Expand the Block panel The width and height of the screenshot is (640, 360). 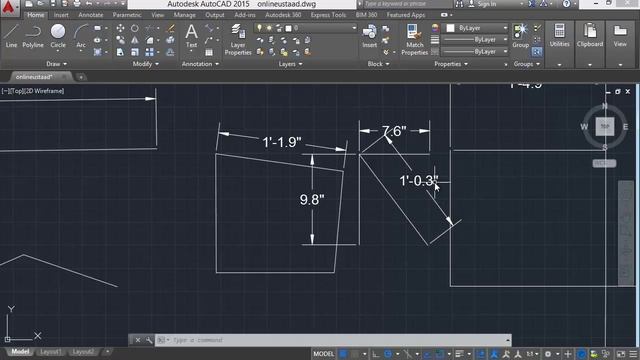point(378,64)
